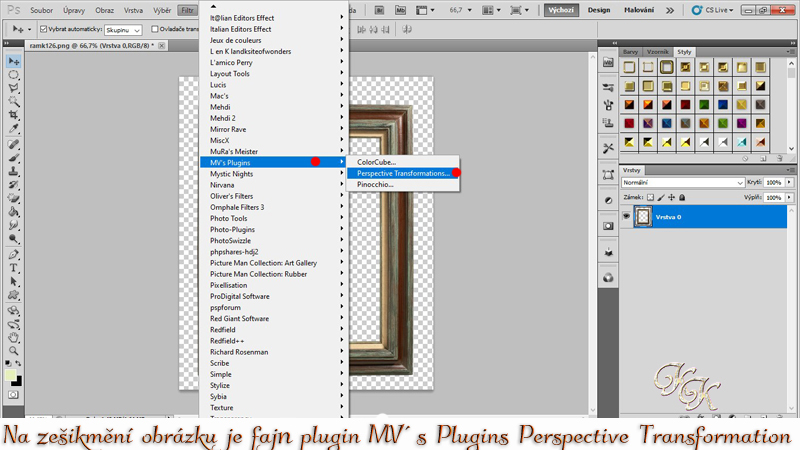Open 'MuRa's Meister' filter submenu
Screen dimensions: 800x450
click(273, 152)
